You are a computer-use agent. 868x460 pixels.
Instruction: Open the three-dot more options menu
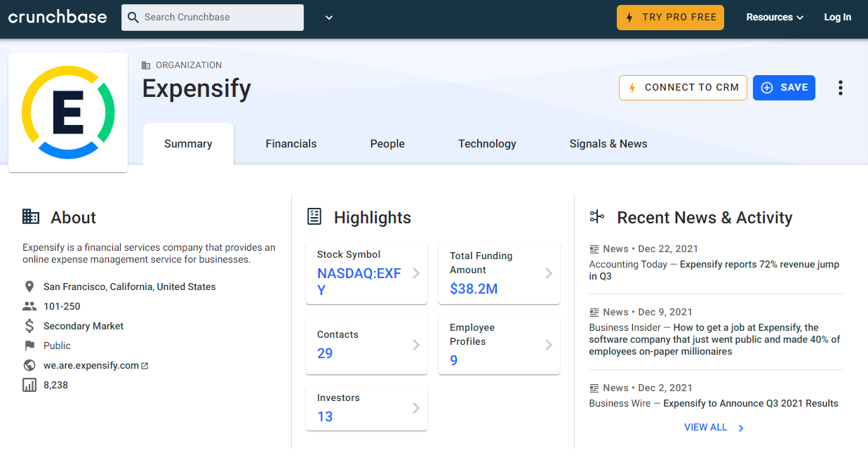click(840, 88)
